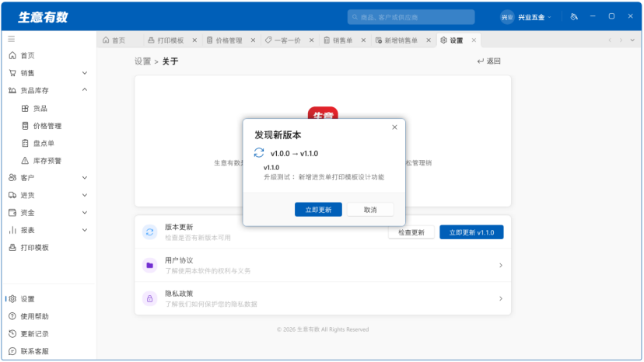Click the 客户 people icon

click(x=12, y=178)
